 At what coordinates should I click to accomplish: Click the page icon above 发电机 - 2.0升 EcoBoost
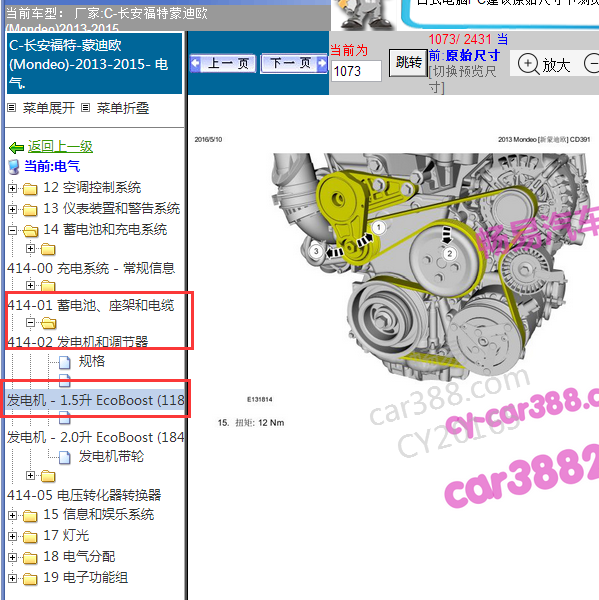(65, 417)
